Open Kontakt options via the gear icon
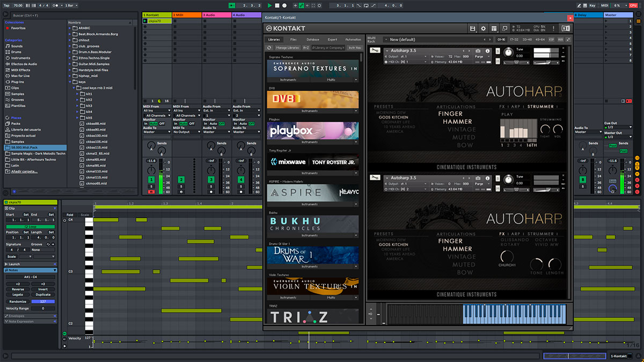The image size is (644, 362). [x=483, y=28]
